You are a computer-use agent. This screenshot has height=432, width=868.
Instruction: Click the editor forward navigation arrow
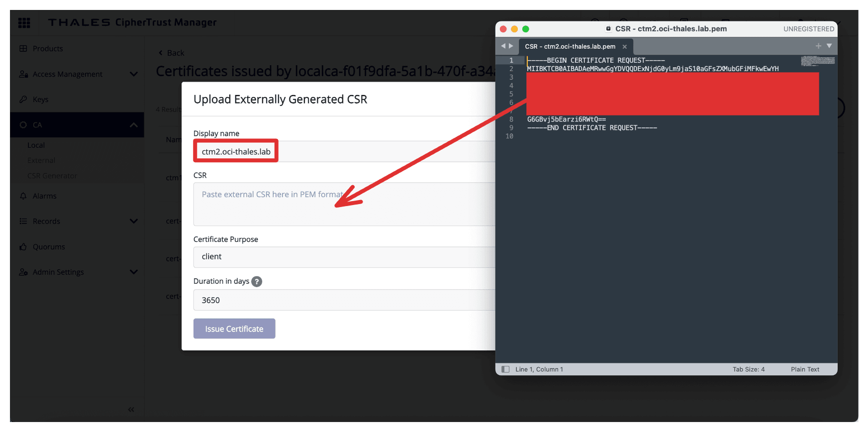click(x=511, y=46)
